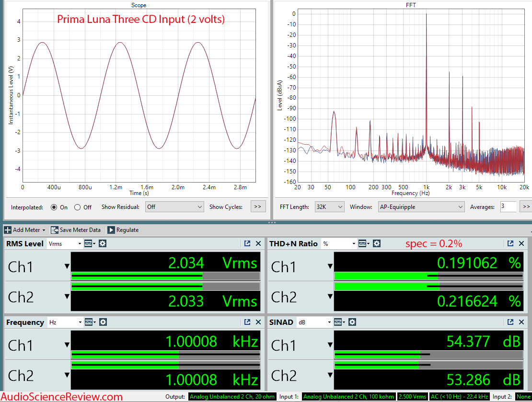Click the SINAD Ch2 53.286 dB reading
The image size is (532, 402).
484,379
